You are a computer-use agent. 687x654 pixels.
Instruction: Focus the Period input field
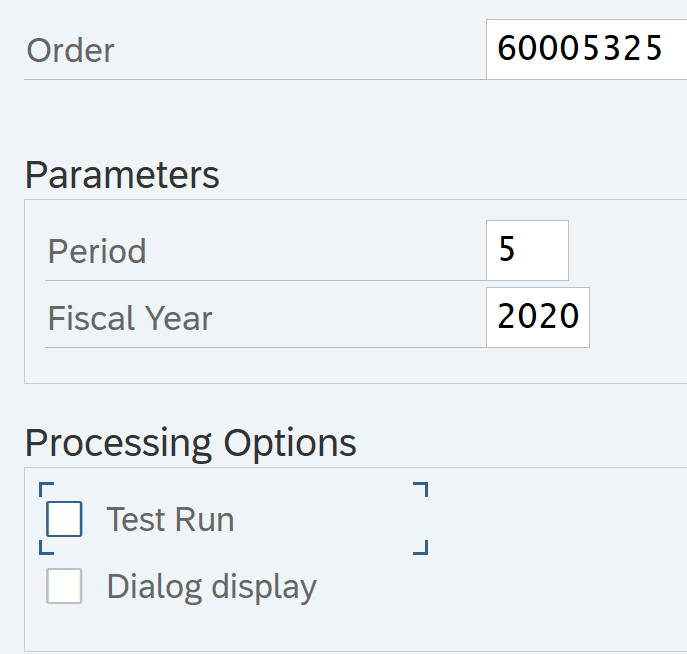tap(527, 250)
